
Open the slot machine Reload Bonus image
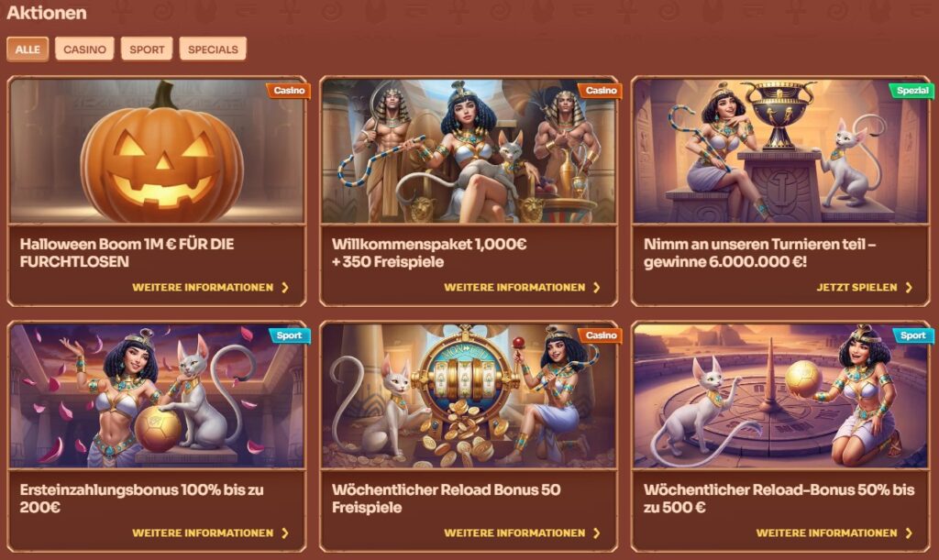coord(469,396)
